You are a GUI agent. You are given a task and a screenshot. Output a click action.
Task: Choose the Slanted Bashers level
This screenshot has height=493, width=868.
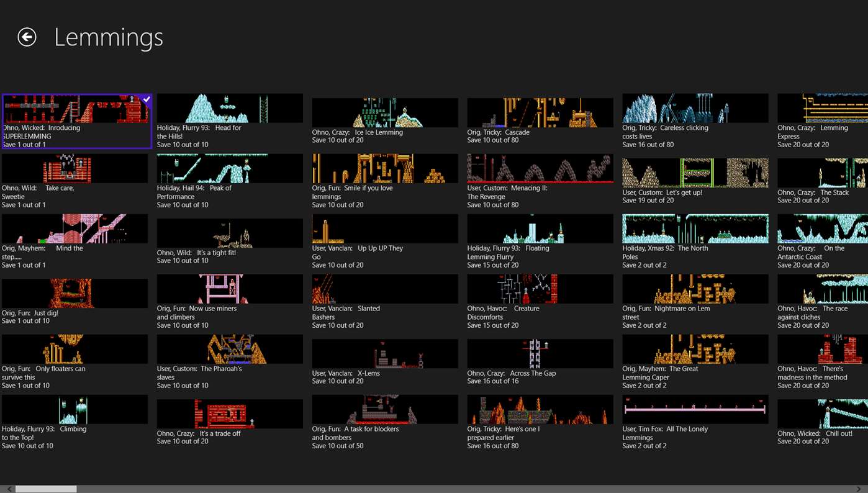(x=385, y=302)
